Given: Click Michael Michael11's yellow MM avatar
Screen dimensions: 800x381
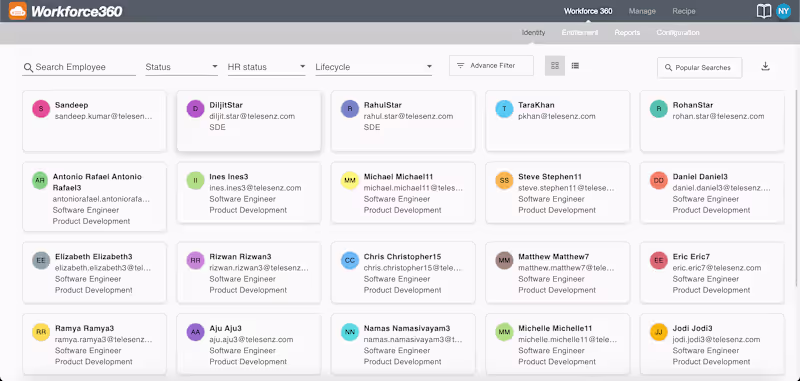Looking at the screenshot, I should click(349, 181).
